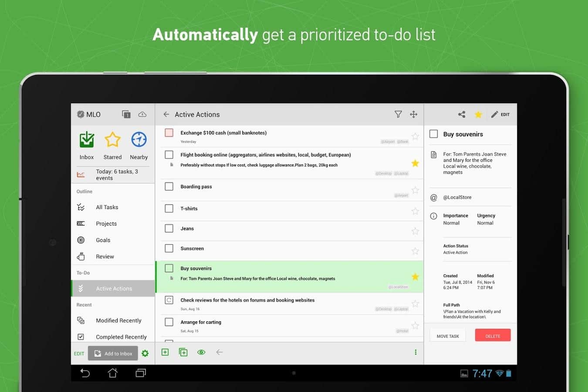Image resolution: width=588 pixels, height=392 pixels.
Task: Open settings with the green gear
Action: [x=145, y=353]
